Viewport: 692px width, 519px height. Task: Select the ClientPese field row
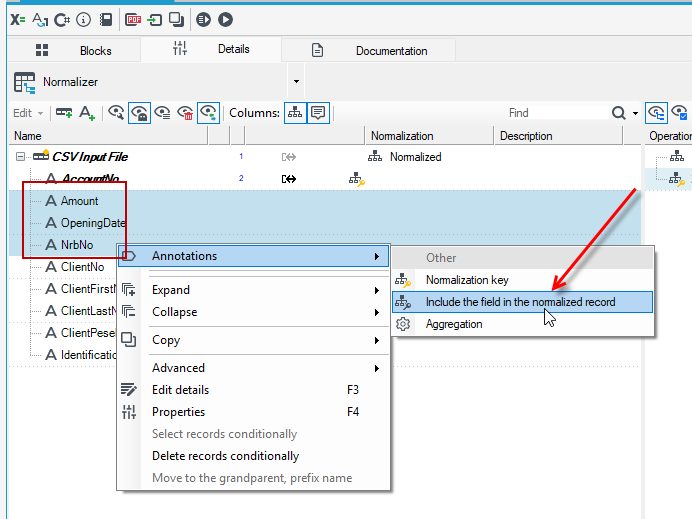[88, 333]
